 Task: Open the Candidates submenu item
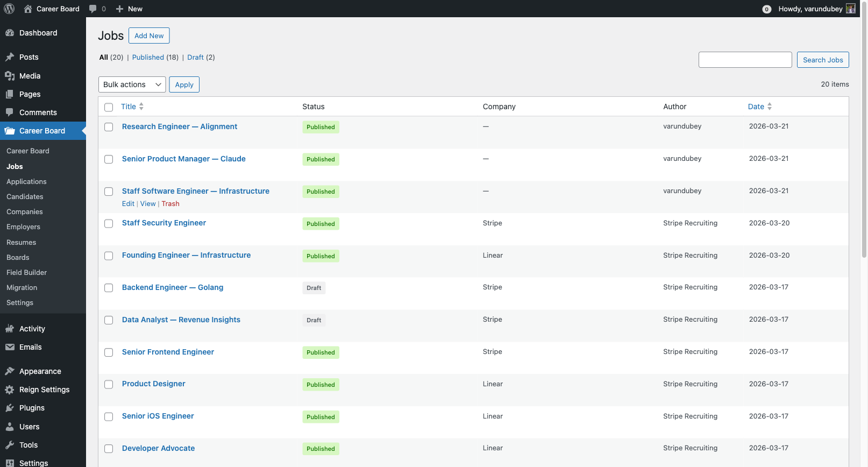25,197
